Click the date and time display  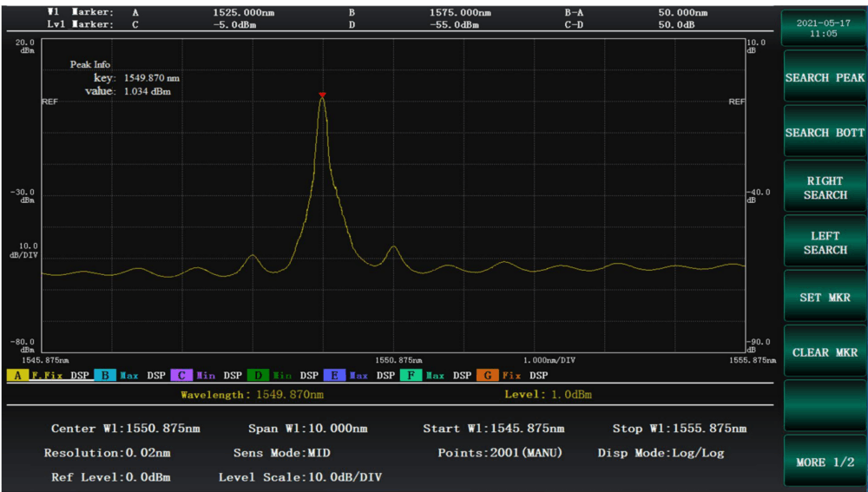click(x=823, y=28)
